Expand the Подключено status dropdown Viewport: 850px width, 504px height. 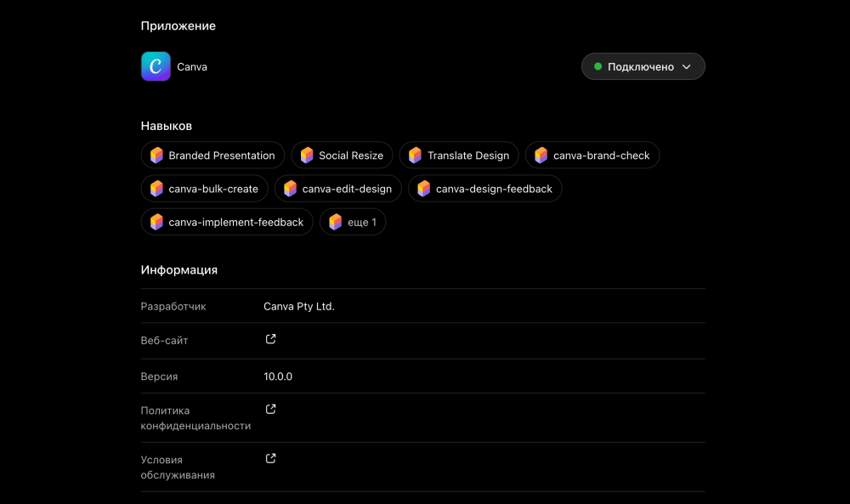pos(643,66)
